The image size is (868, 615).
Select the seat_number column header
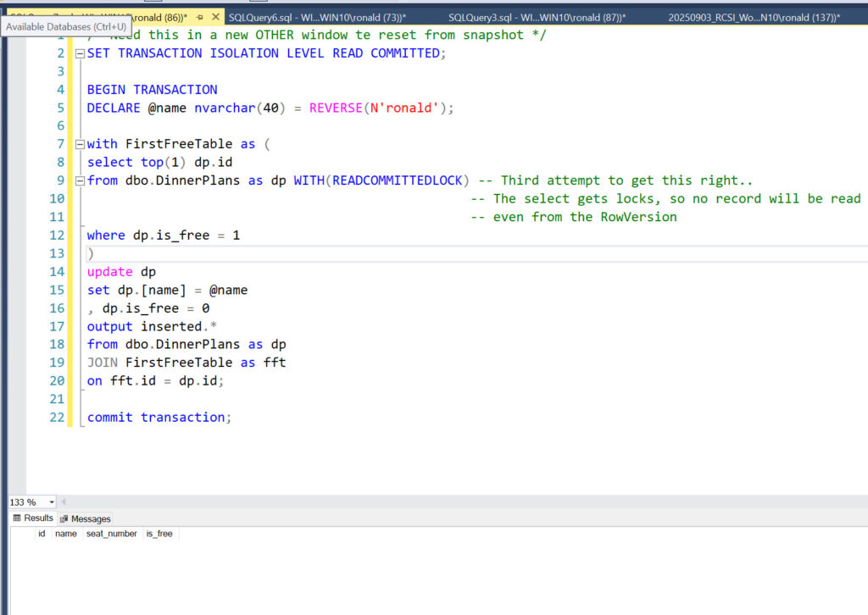point(111,534)
